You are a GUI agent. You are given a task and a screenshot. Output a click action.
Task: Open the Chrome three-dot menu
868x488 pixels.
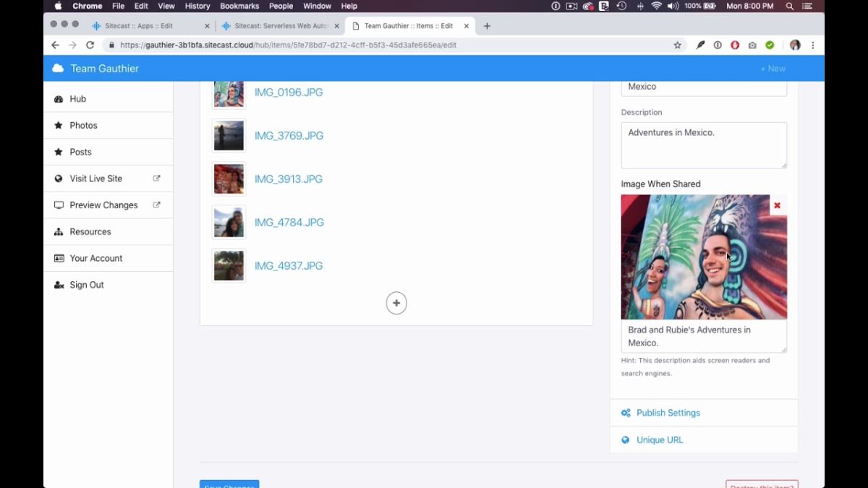click(813, 45)
